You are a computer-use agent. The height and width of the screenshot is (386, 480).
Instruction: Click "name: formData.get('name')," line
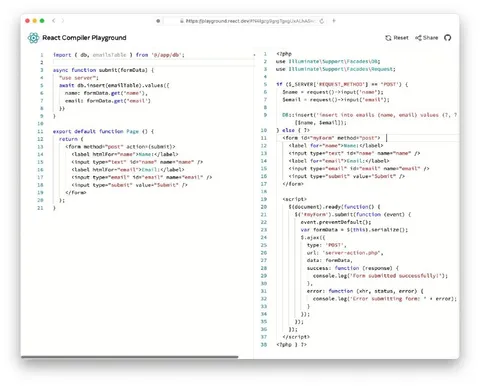[x=106, y=93]
